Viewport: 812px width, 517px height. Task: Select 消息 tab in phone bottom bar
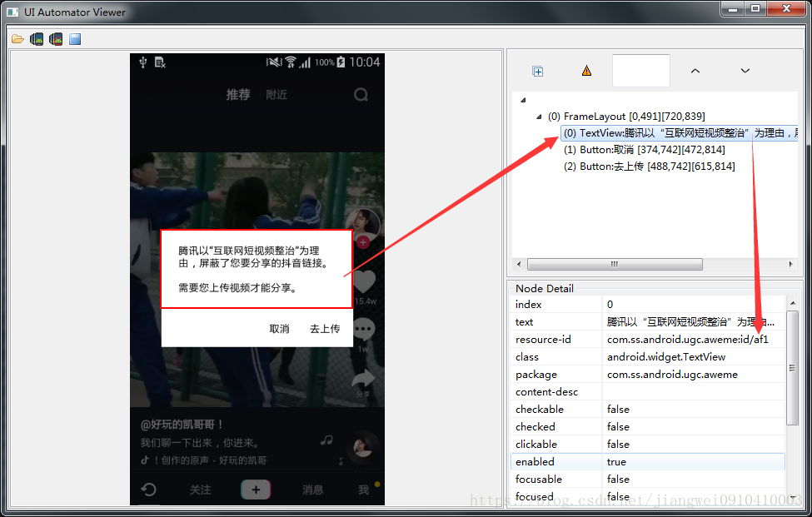pyautogui.click(x=312, y=490)
